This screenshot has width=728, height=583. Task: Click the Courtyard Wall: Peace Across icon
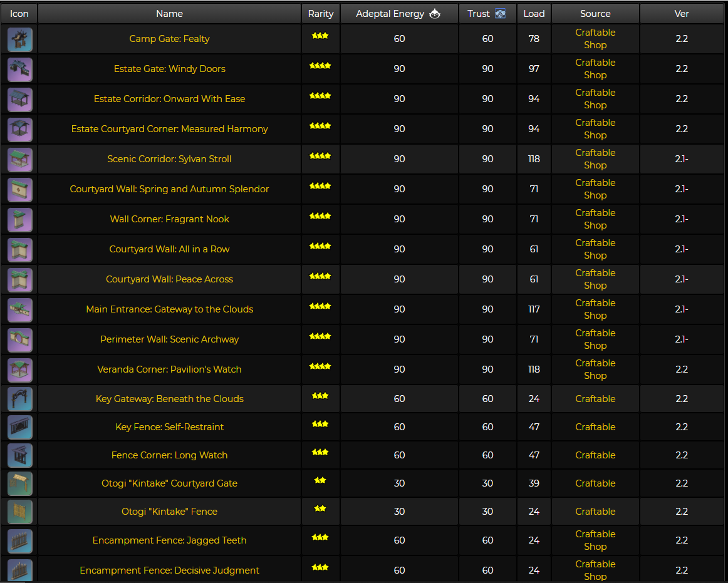(20, 280)
